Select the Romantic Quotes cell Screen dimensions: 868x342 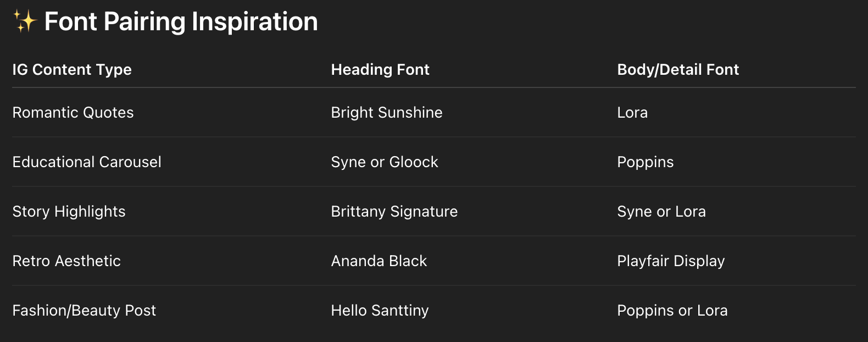click(73, 112)
